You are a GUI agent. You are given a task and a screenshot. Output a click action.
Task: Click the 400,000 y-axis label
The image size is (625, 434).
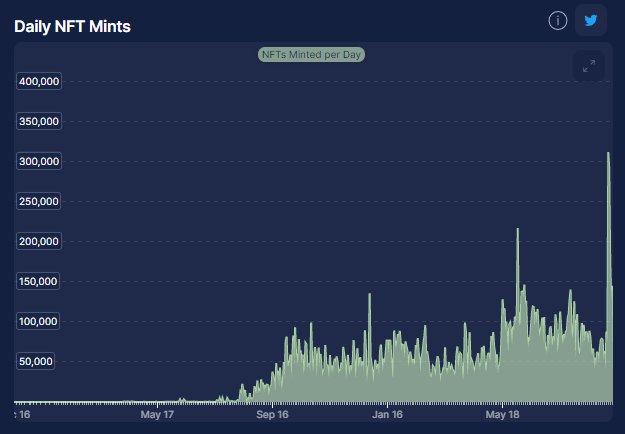pos(39,81)
